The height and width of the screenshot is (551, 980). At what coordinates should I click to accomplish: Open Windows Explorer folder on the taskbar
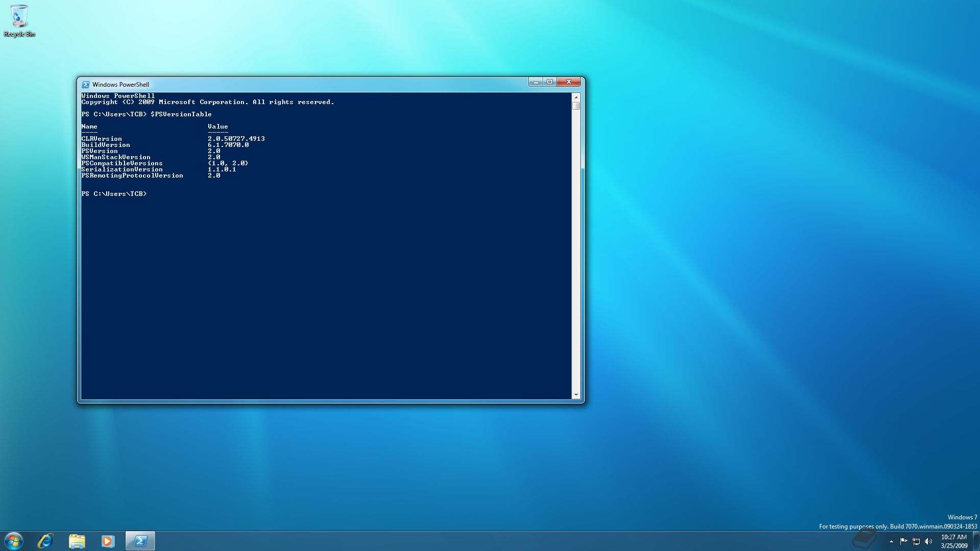tap(77, 541)
